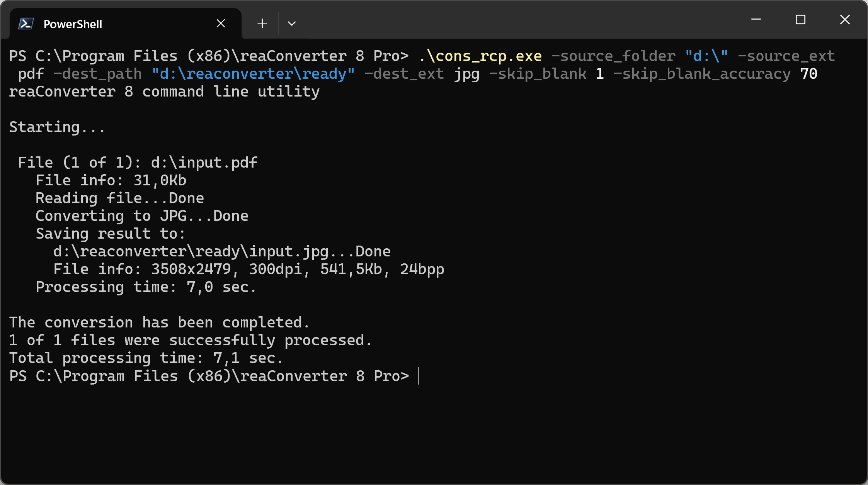Viewport: 868px width, 485px height.
Task: Close the terminal window
Action: [845, 19]
